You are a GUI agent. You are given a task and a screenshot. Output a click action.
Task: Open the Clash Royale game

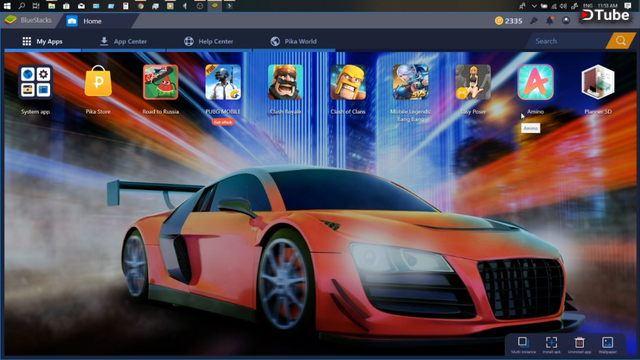pyautogui.click(x=285, y=82)
